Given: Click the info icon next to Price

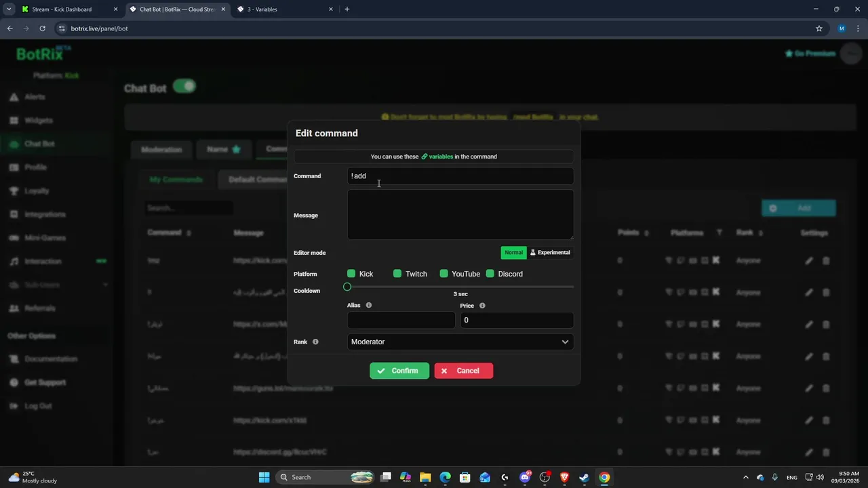Looking at the screenshot, I should 482,306.
